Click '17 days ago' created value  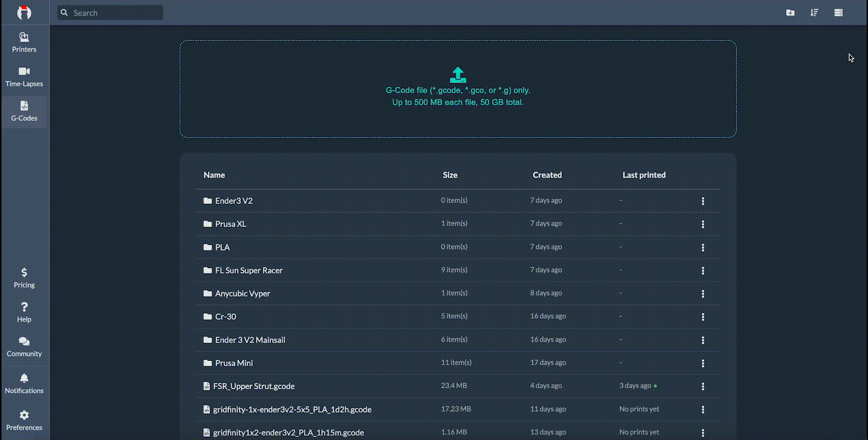(x=548, y=362)
